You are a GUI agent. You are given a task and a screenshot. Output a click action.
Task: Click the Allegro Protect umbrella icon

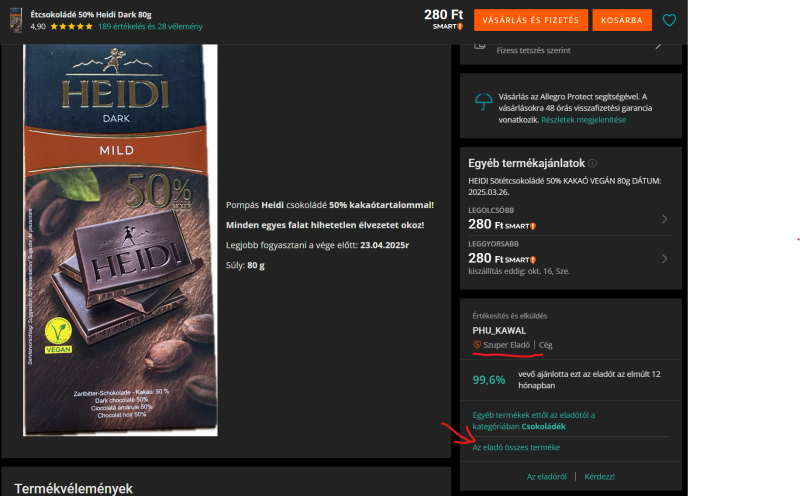[x=483, y=101]
